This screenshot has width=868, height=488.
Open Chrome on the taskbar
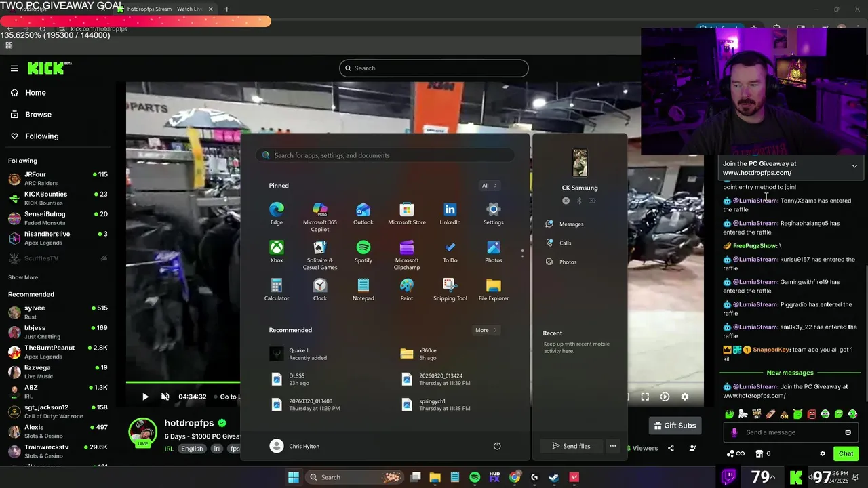(x=515, y=477)
